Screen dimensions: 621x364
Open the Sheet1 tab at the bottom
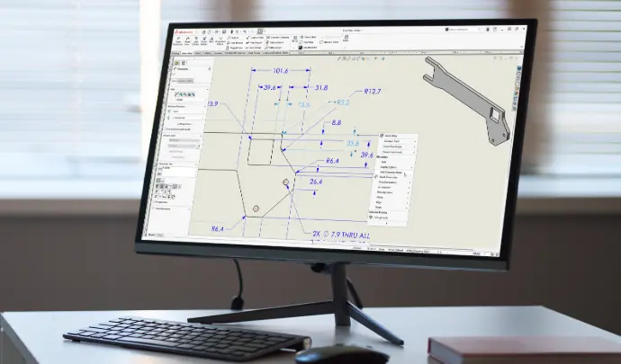click(159, 235)
